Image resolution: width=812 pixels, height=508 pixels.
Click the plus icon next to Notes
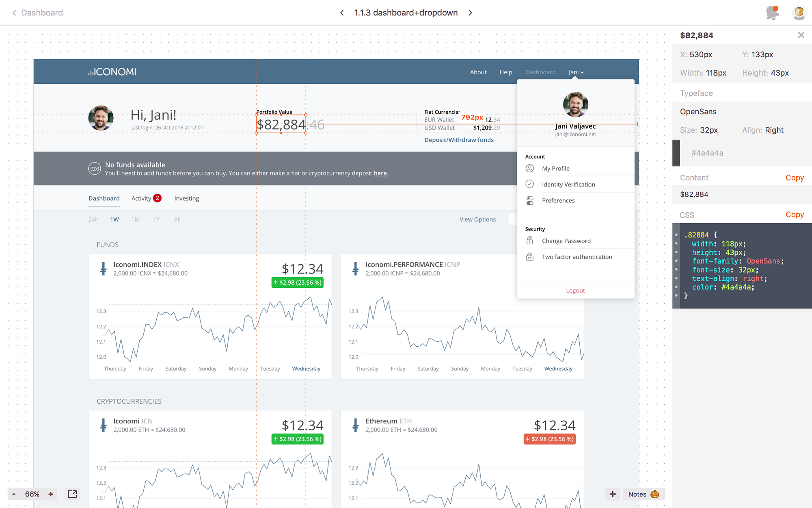click(613, 494)
